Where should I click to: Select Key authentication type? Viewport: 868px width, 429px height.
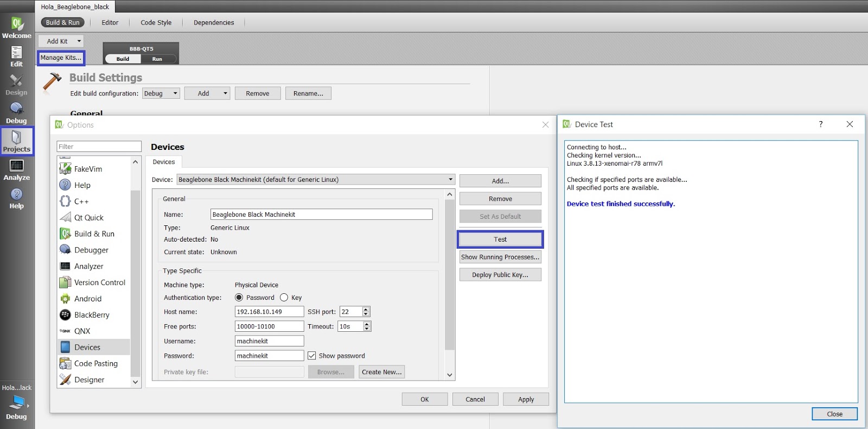coord(284,298)
